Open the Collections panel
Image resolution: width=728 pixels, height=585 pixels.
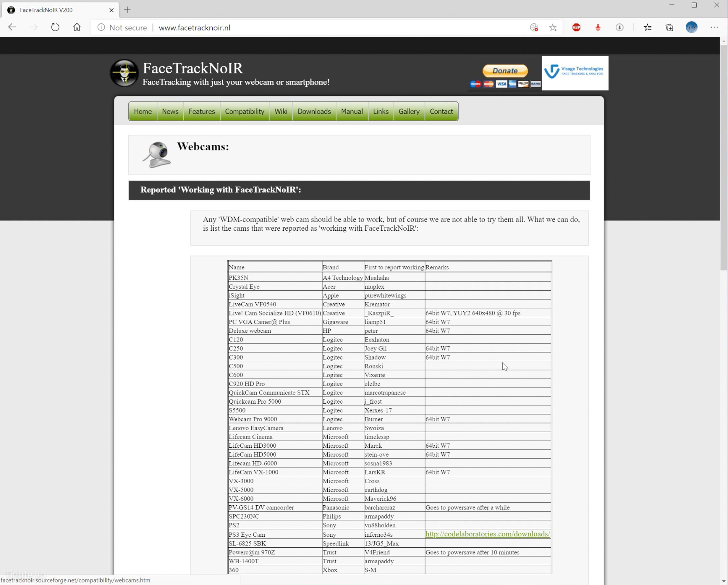coord(669,27)
